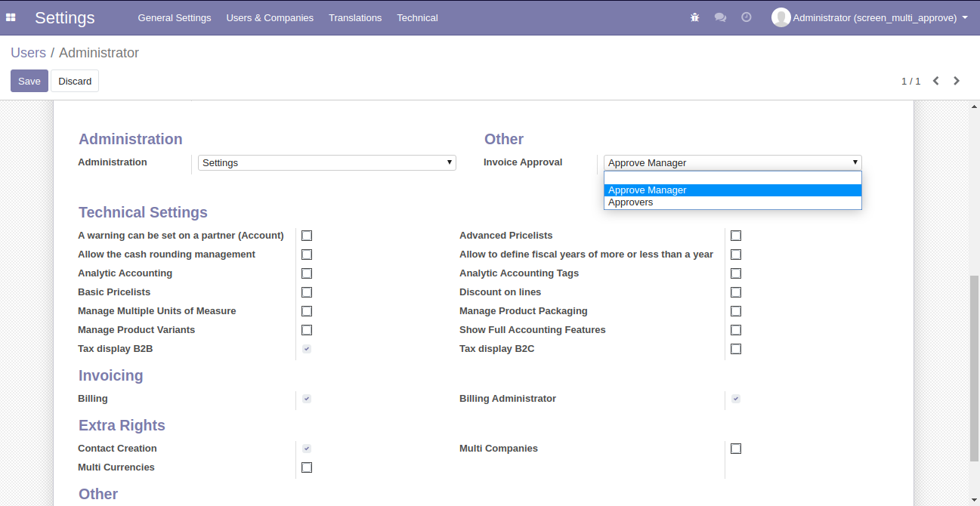This screenshot has height=506, width=980.
Task: Click the Administrator user avatar
Action: point(781,17)
